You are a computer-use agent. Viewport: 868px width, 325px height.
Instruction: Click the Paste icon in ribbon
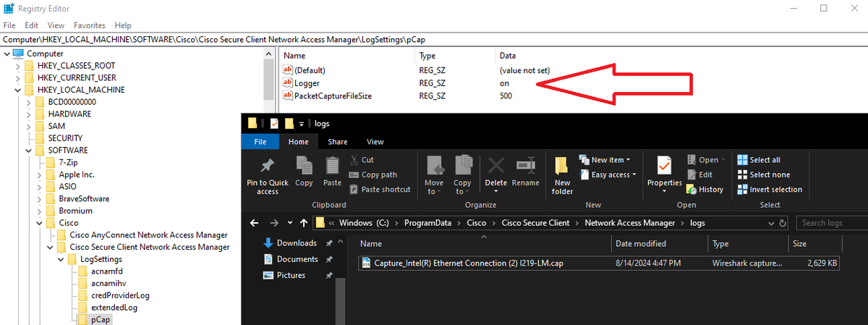pos(332,165)
